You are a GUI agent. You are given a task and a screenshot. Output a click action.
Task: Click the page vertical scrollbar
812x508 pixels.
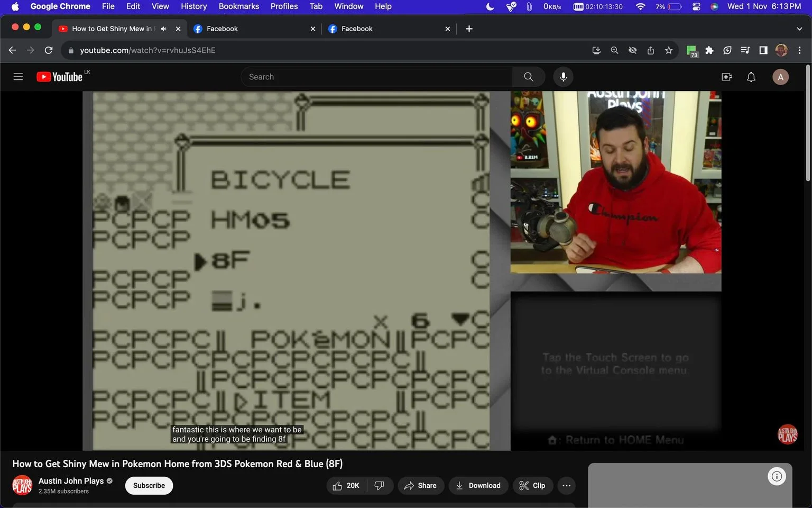[x=808, y=123]
